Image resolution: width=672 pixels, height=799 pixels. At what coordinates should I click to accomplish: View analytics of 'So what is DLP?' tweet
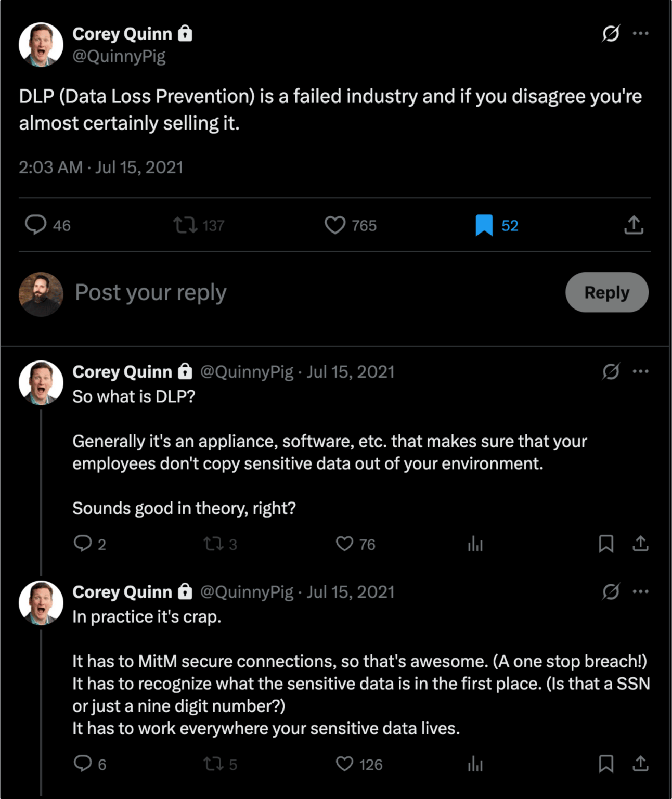point(475,544)
